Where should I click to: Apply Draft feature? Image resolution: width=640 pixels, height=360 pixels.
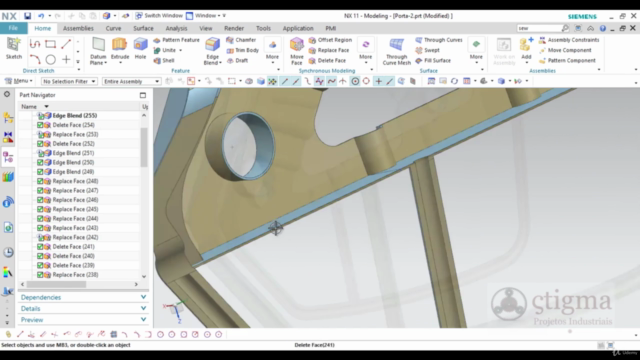(238, 60)
